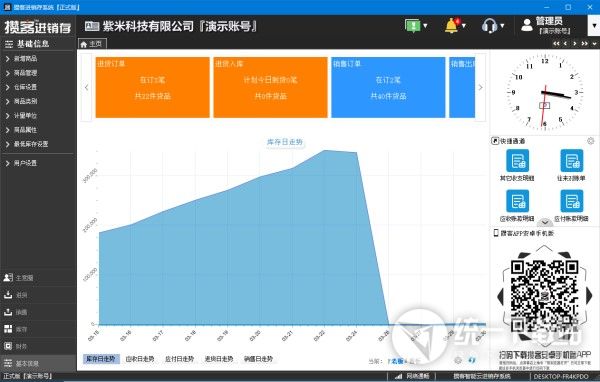Click the blue 销售订单 summary card
Image resolution: width=600 pixels, height=382 pixels.
point(388,87)
